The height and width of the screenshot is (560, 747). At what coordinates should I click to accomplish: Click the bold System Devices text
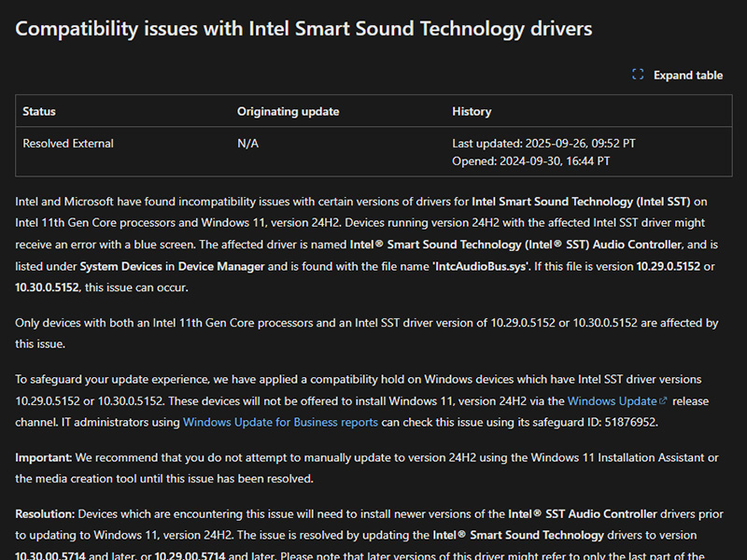point(121,266)
